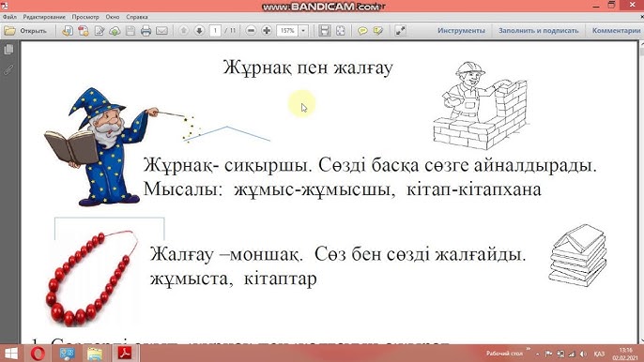Click the text Жұрнақ- сиқыршы line
This screenshot has width=644, height=362.
370,165
